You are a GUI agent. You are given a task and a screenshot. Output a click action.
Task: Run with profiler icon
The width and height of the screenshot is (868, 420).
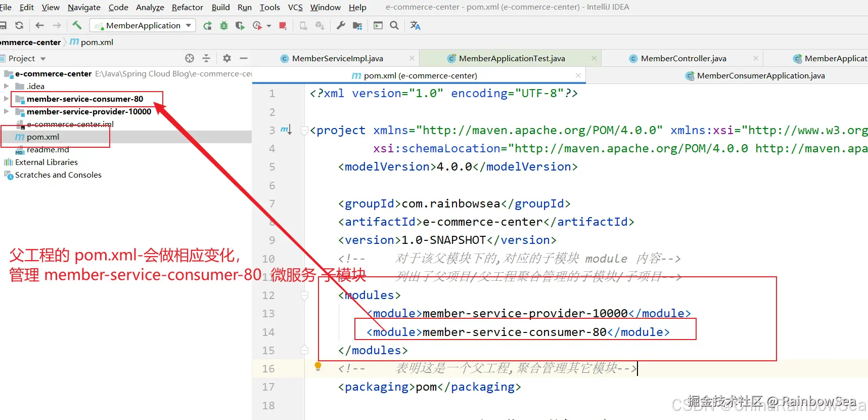(257, 25)
